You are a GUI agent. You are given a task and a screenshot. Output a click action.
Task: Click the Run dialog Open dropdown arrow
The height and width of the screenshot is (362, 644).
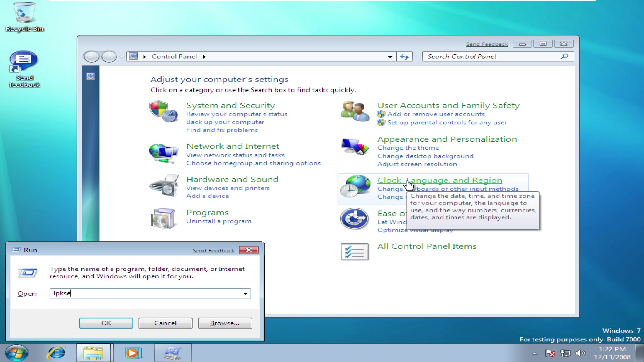pyautogui.click(x=246, y=294)
